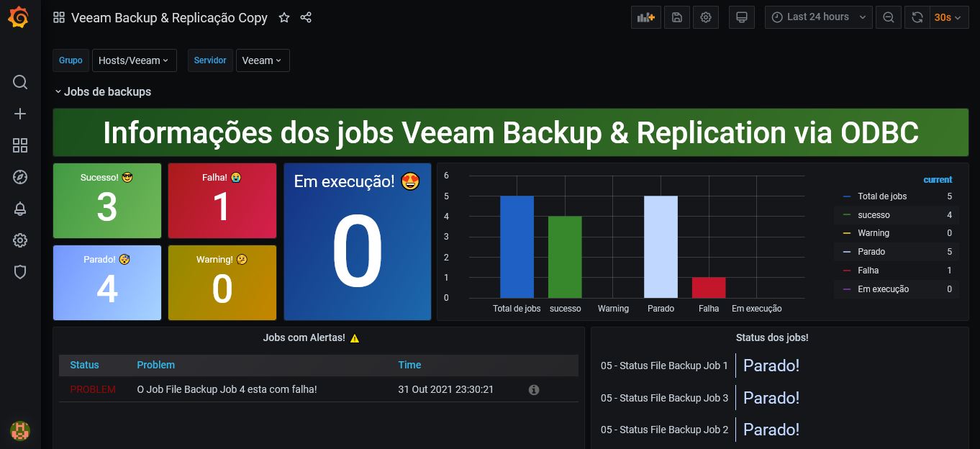Open sidebar Server Admin shield icon
Screen dimensions: 980x449
pyautogui.click(x=20, y=272)
